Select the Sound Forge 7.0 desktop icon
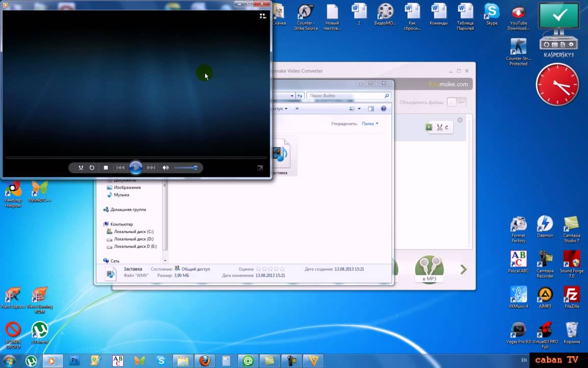This screenshot has width=588, height=368. [x=572, y=264]
